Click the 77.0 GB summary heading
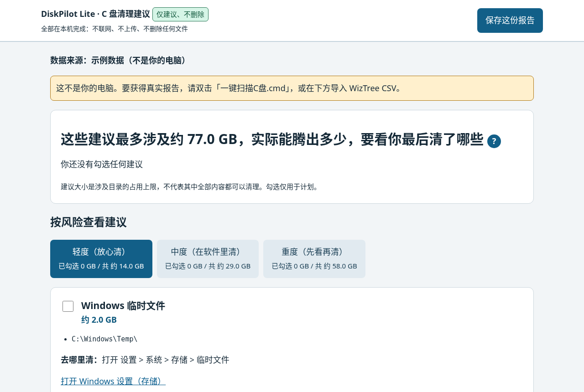This screenshot has height=392, width=584. [272, 139]
